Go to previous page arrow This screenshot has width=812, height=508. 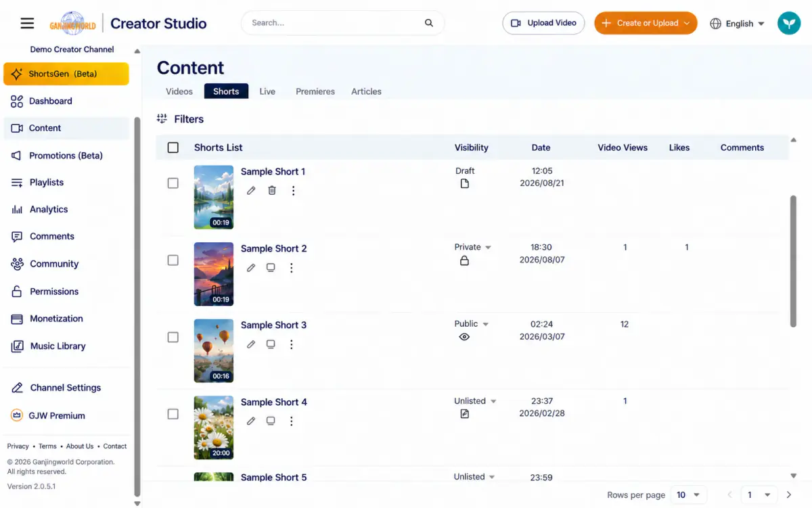pos(729,495)
